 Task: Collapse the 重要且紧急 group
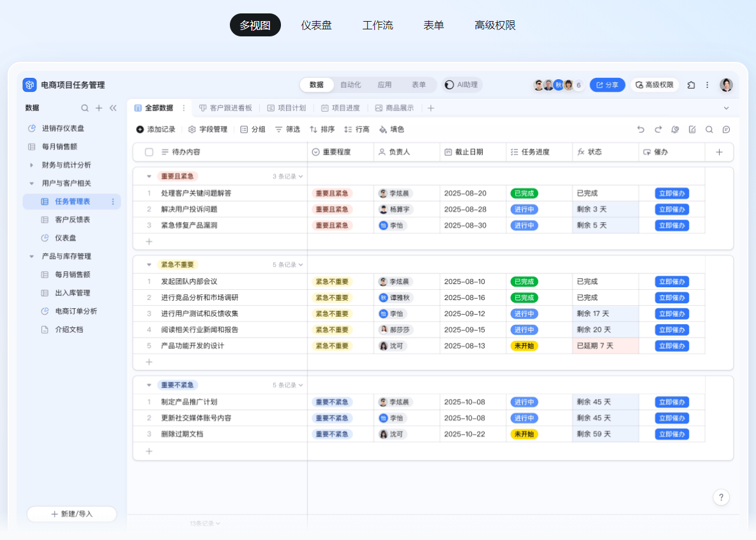coord(149,176)
